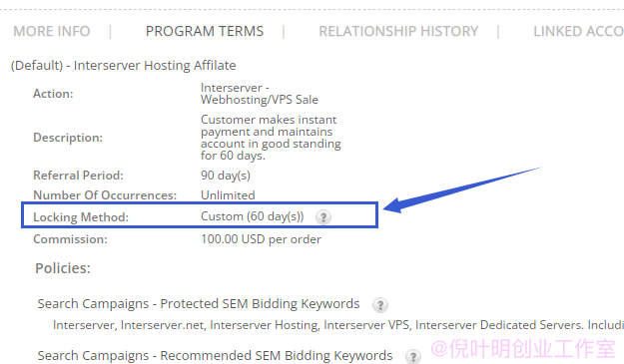The height and width of the screenshot is (364, 624).
Task: Click the Protected SEM Bidding Keywords heading
Action: point(199,303)
